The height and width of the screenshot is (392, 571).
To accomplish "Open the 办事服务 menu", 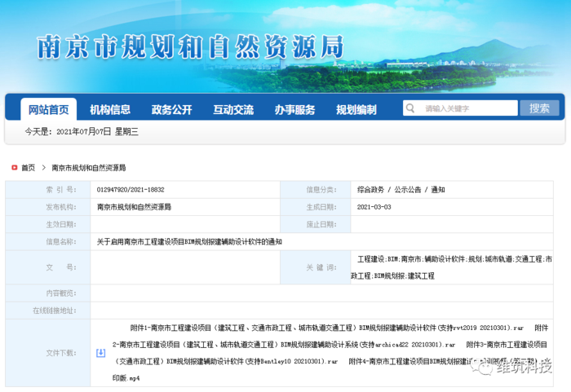I will tap(294, 109).
